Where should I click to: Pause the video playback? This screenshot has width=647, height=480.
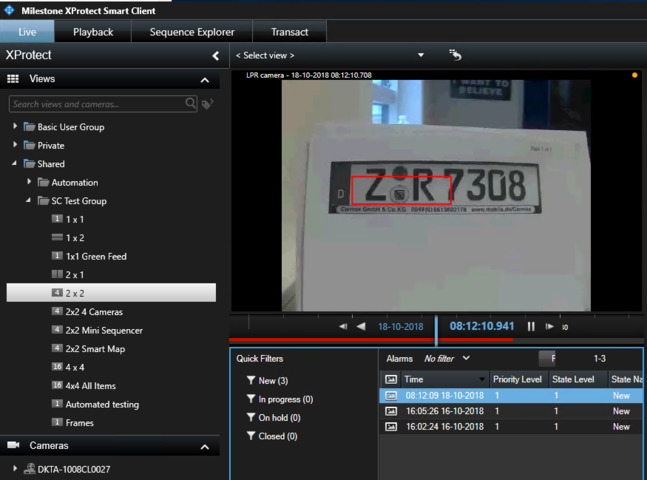click(x=531, y=326)
